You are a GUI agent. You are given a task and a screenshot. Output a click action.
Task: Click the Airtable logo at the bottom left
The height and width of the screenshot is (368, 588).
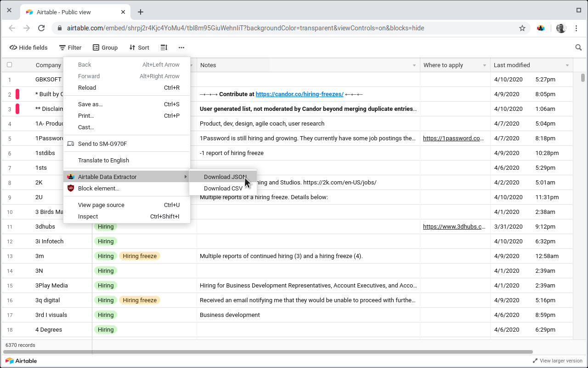(21, 361)
